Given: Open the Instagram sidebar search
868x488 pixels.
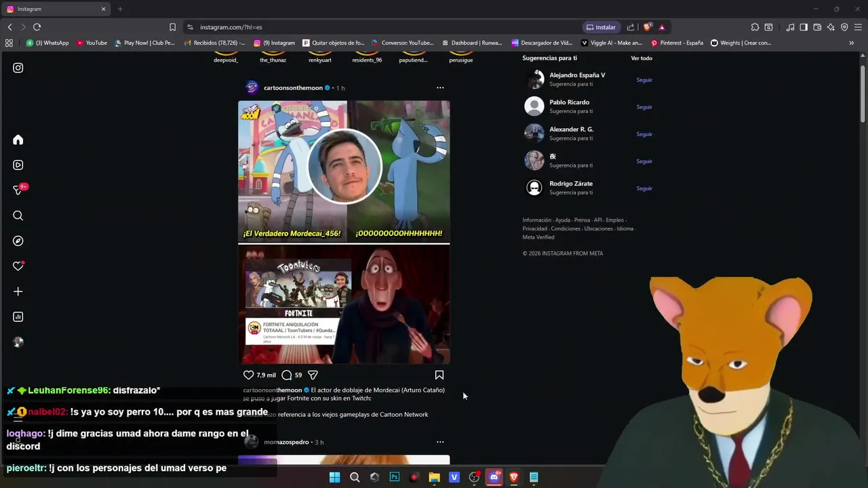Looking at the screenshot, I should point(18,216).
